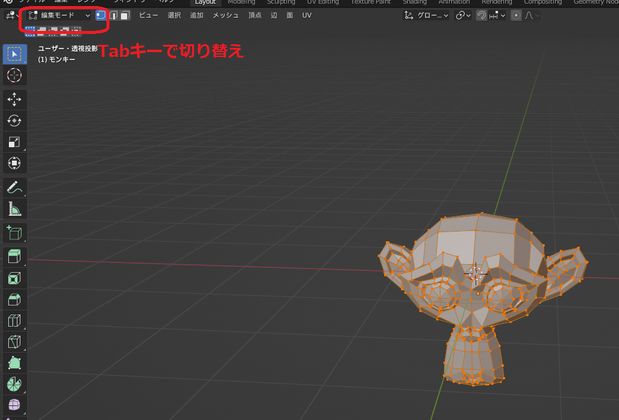Image resolution: width=619 pixels, height=420 pixels.
Task: Open the 編集モード mode dropdown
Action: tap(60, 15)
